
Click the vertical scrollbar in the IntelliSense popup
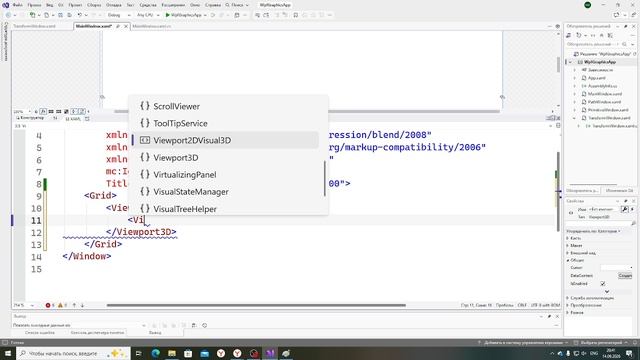coord(325,178)
